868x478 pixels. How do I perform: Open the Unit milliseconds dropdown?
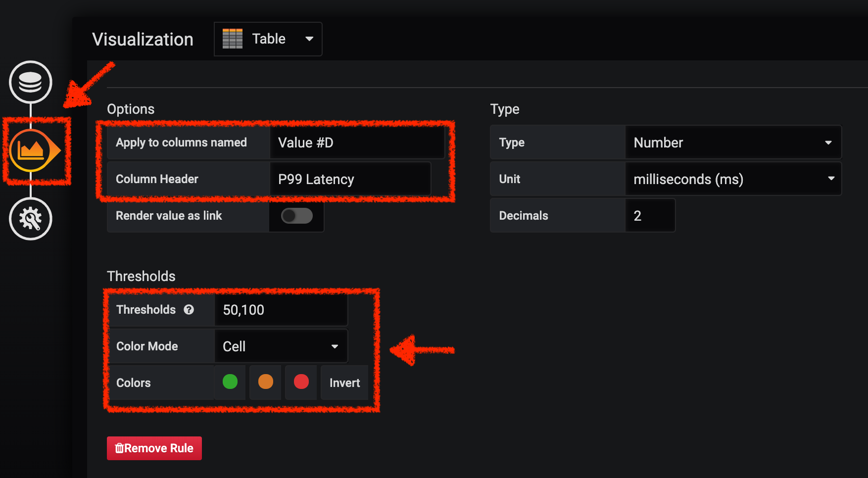733,179
